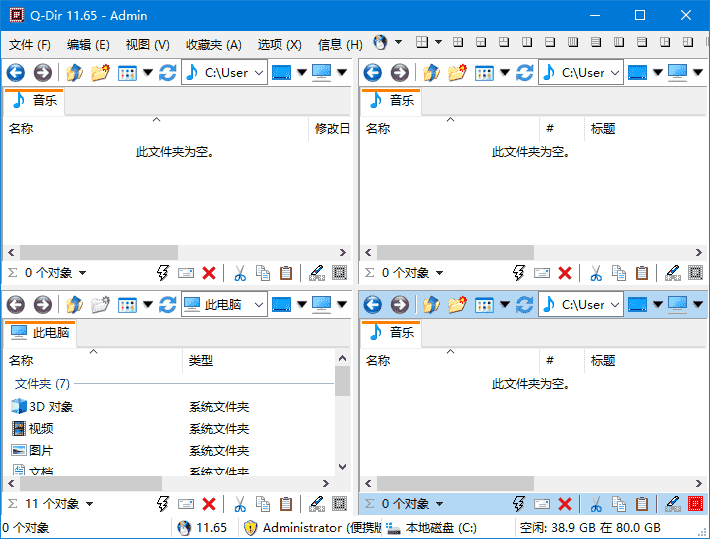Expand the '11 个对象' status dropdown
The width and height of the screenshot is (710, 539).
pyautogui.click(x=89, y=504)
